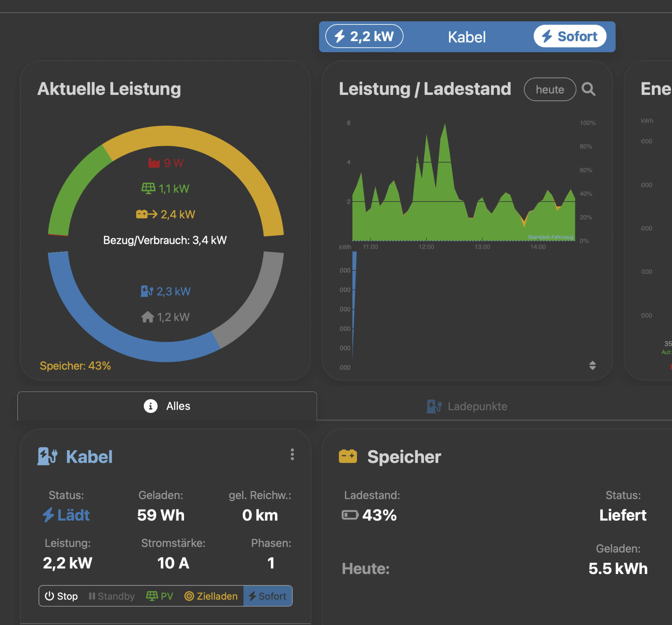Image resolution: width=672 pixels, height=625 pixels.
Task: Select Zielladen charge mode
Action: pos(211,596)
